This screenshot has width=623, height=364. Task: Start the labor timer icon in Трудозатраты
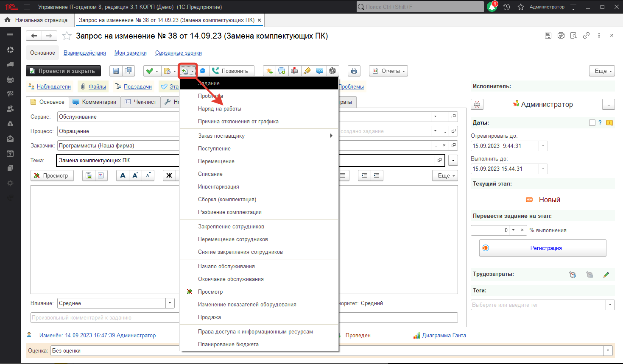[573, 275]
